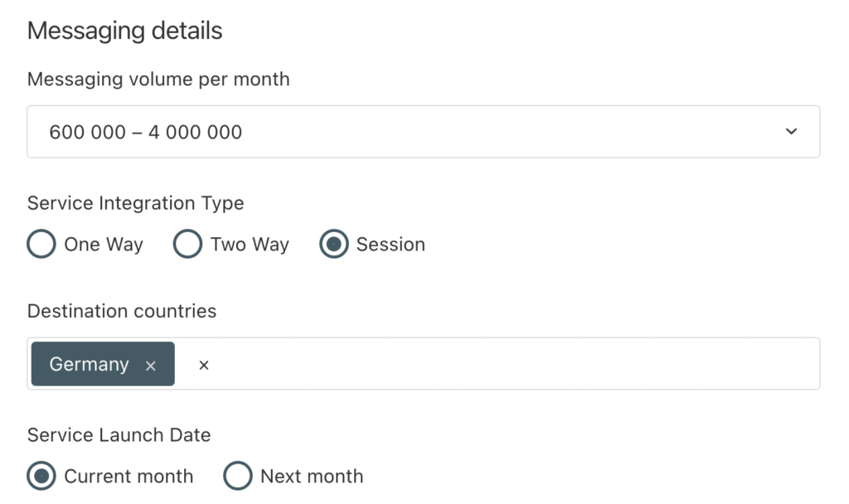Click the 'One Way' option label text

(x=104, y=245)
